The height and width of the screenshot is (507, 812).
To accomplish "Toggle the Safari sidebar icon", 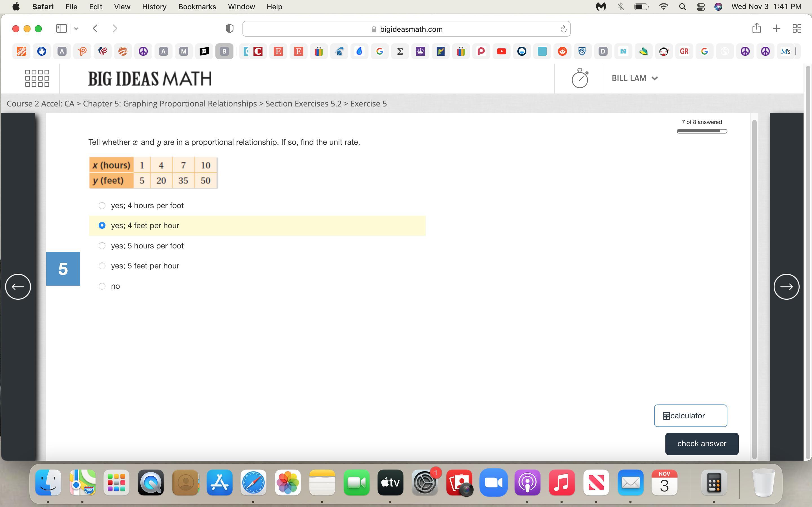I will [x=61, y=28].
